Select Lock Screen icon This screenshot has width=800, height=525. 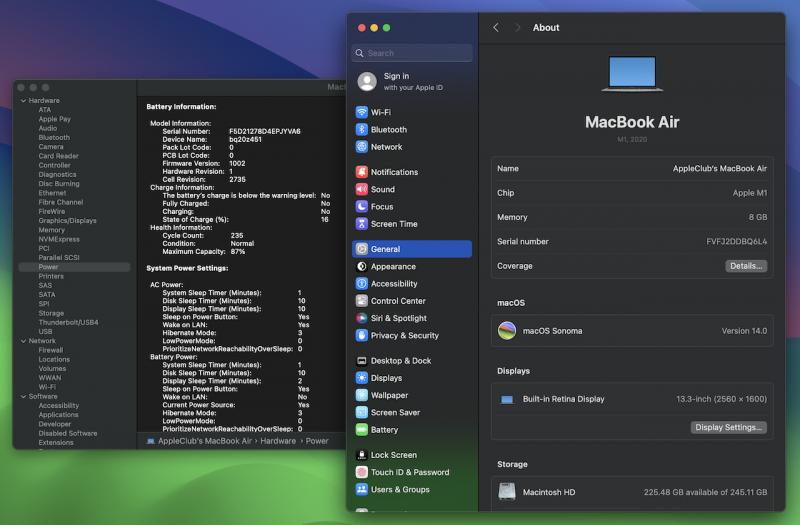[361, 455]
